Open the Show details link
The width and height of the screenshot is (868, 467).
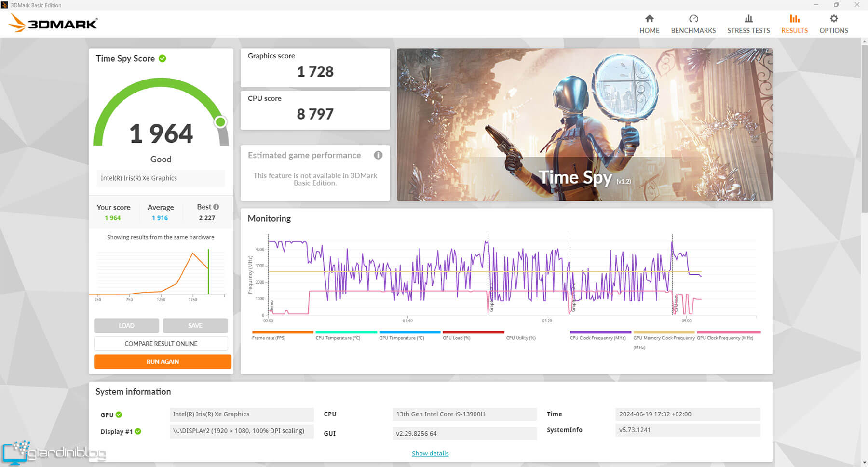click(430, 454)
